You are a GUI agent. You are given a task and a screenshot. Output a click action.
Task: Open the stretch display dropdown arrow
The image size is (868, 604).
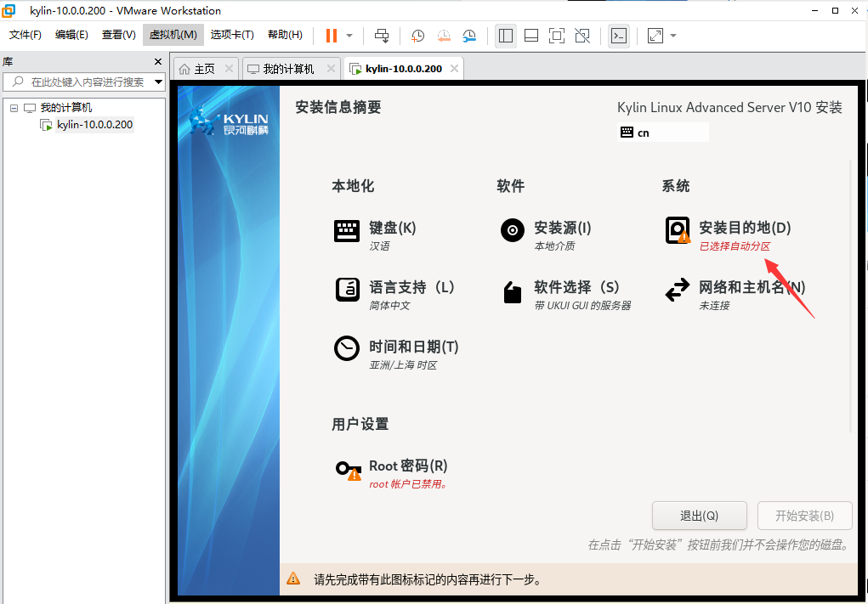673,36
